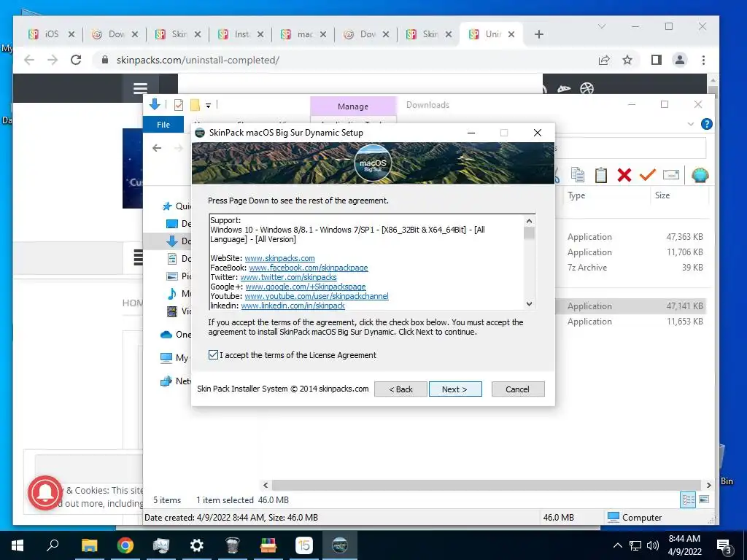Open Chrome from the taskbar
747x560 pixels.
click(x=125, y=545)
